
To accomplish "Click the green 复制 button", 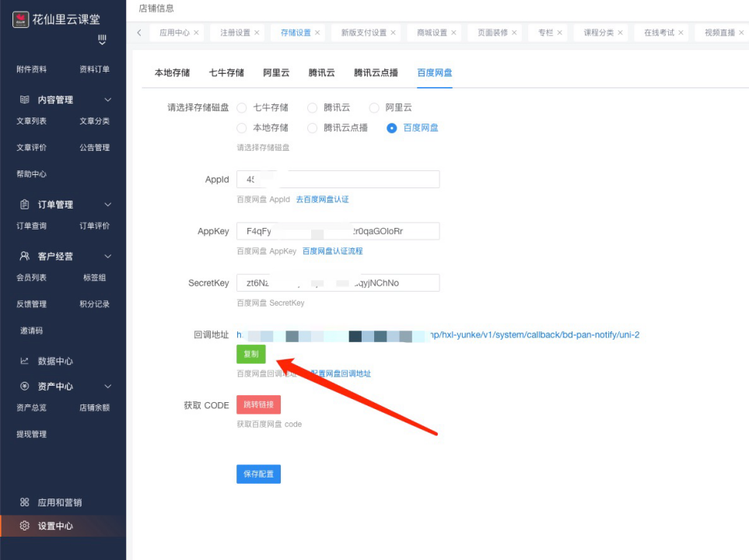I will (x=251, y=354).
